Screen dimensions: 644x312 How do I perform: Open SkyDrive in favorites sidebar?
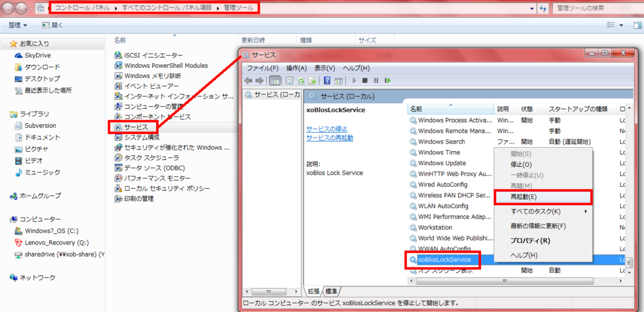click(33, 55)
